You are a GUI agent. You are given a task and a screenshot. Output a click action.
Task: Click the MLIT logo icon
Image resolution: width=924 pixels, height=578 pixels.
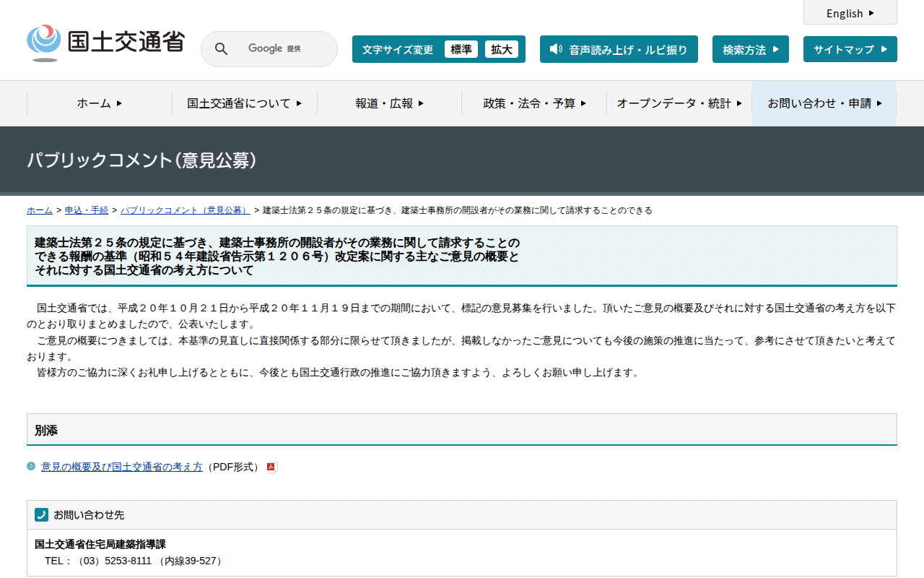[44, 43]
